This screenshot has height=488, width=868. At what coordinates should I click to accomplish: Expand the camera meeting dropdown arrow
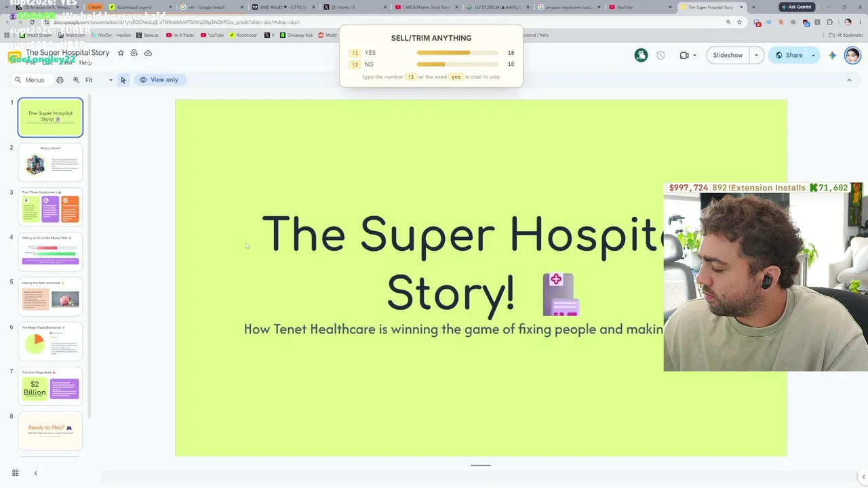pos(694,55)
